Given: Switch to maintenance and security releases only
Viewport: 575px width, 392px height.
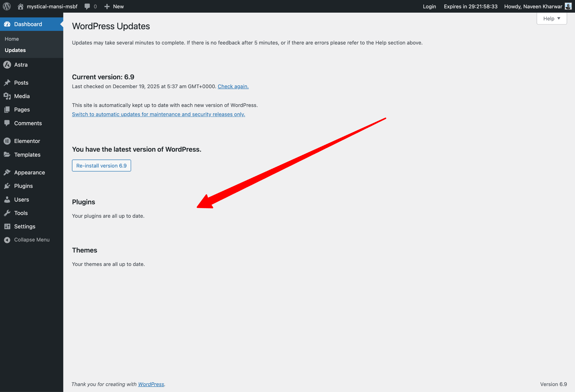Looking at the screenshot, I should point(158,114).
